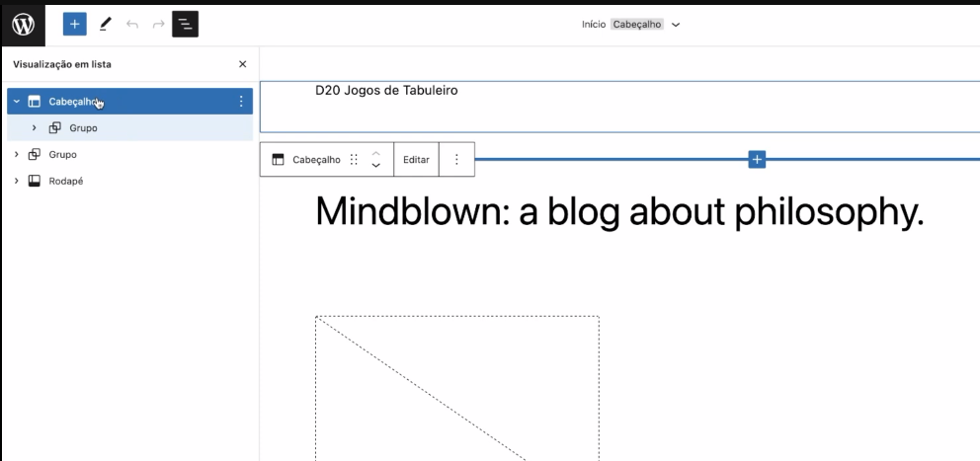Select the top-level Grupo row
The width and height of the screenshot is (980, 461).
pyautogui.click(x=130, y=154)
